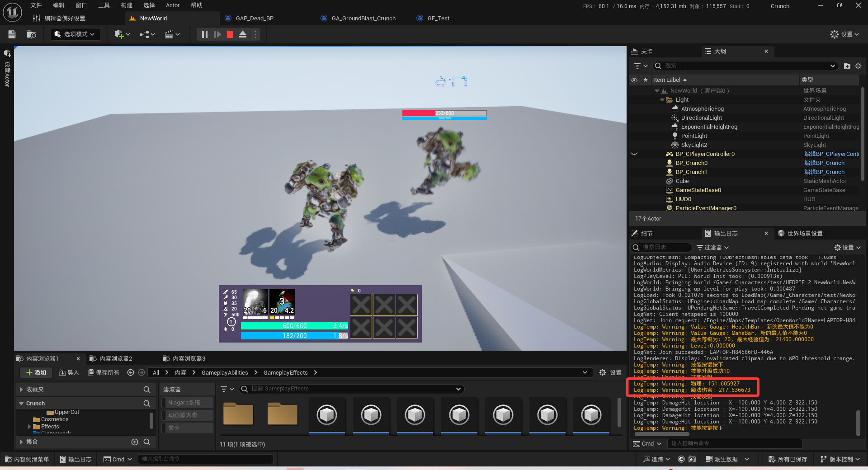Collapse the NewWorld tree node
This screenshot has width=868, height=470.
[x=656, y=91]
